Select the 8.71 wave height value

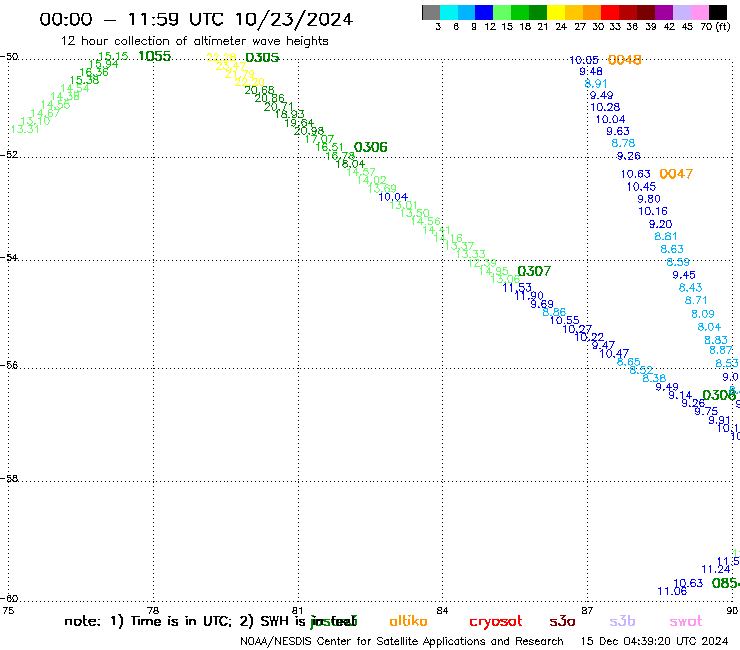click(696, 300)
